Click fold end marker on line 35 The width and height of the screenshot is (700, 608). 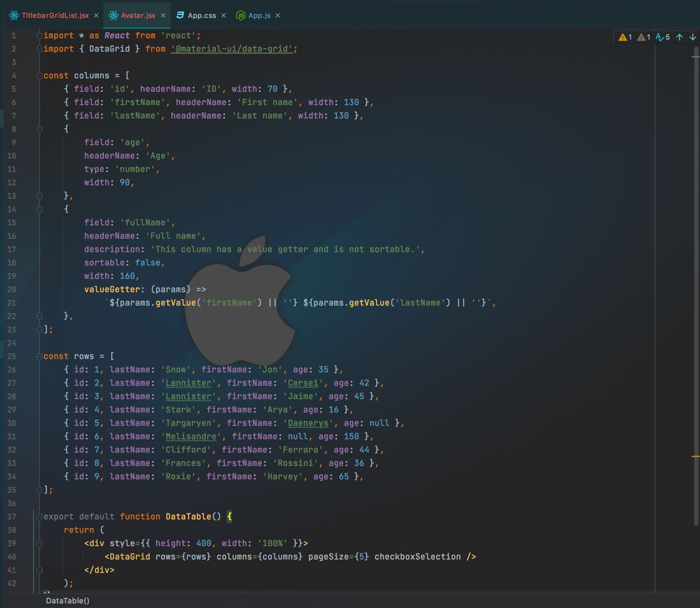[x=39, y=490]
